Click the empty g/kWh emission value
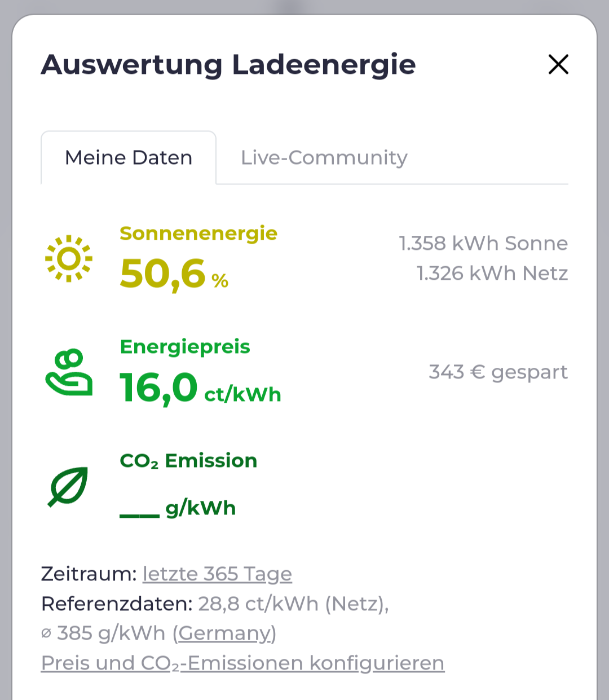Viewport: 609px width, 700px height. tap(178, 508)
